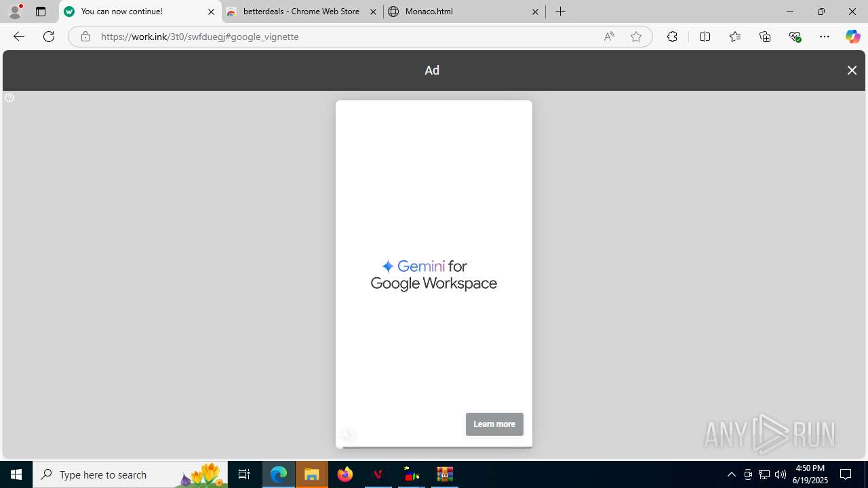View site information lock icon

85,37
